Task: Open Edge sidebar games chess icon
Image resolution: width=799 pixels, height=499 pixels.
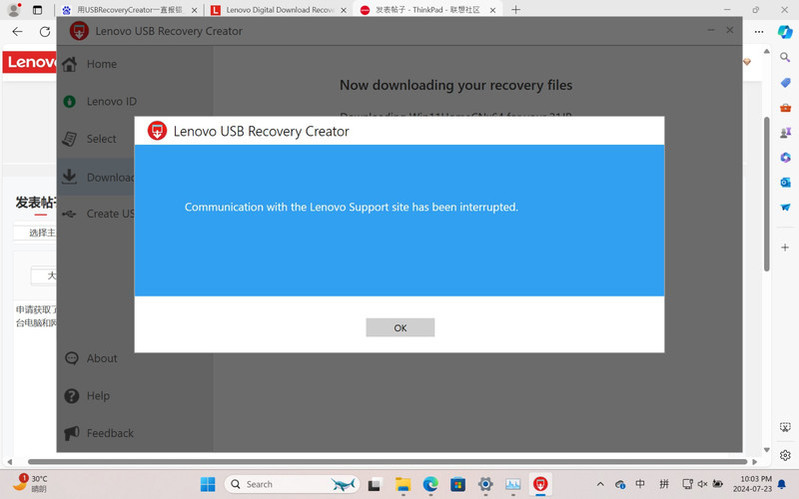Action: click(x=785, y=133)
